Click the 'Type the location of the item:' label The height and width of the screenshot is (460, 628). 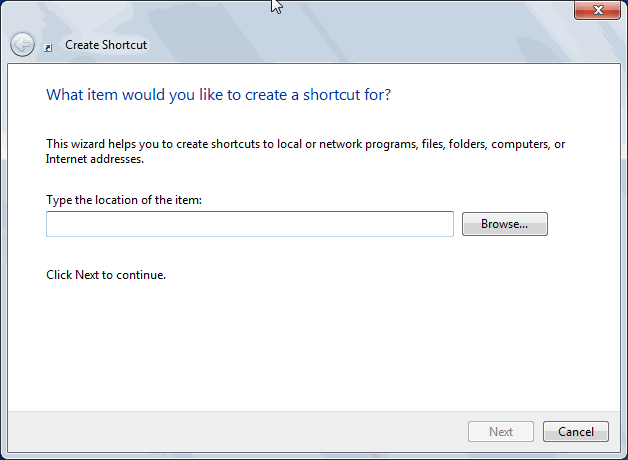coord(124,200)
